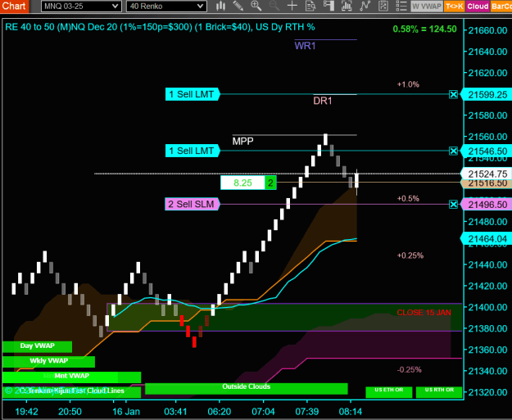Cancel the 21496.50 Sell SLM order
This screenshot has width=512, height=420.
453,205
